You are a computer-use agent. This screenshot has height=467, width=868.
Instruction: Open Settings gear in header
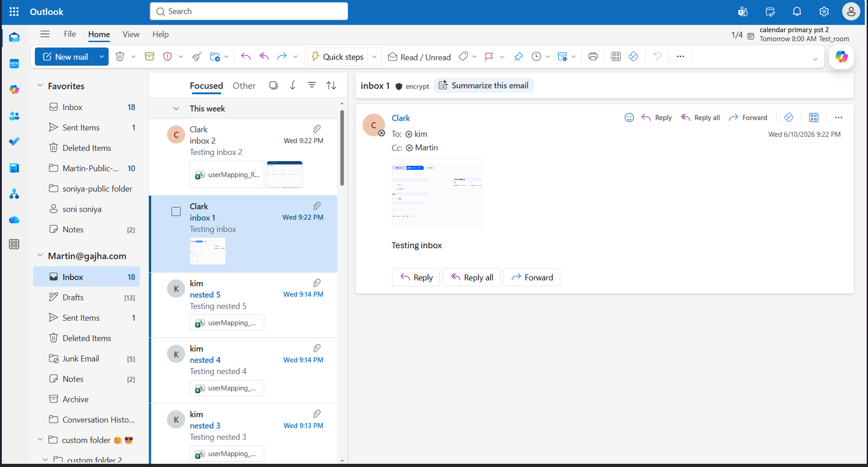(824, 12)
